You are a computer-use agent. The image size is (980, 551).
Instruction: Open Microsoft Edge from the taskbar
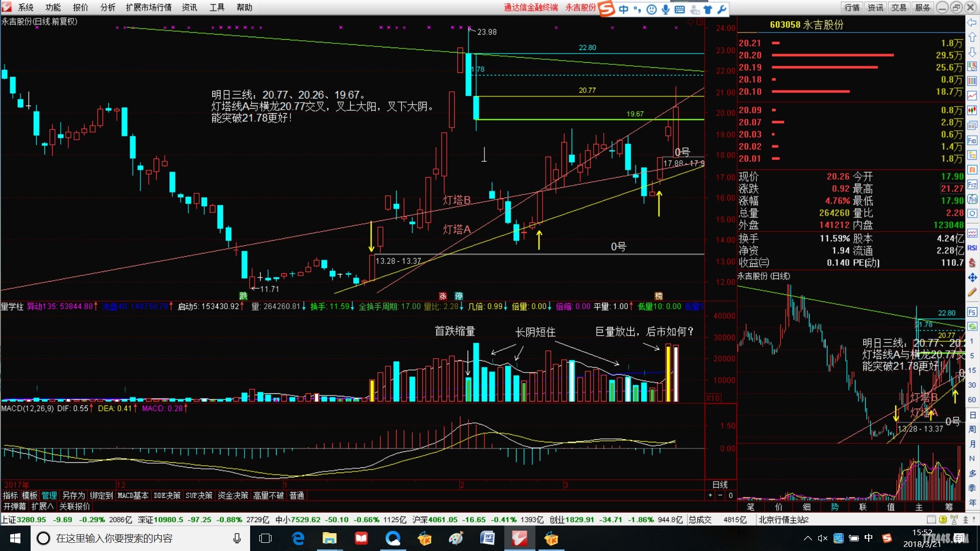298,538
